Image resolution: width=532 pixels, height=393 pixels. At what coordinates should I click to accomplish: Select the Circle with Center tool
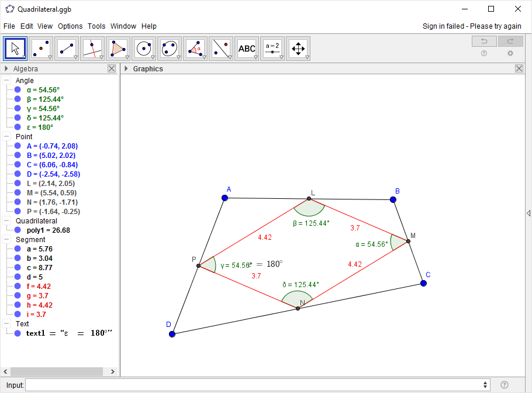click(x=144, y=49)
